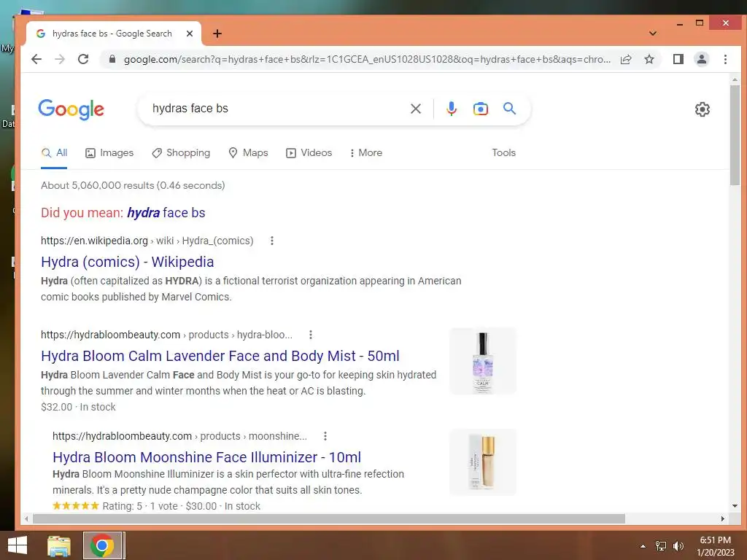The image size is (747, 560).
Task: Click the vertical scrollbar thumb
Action: 735,136
